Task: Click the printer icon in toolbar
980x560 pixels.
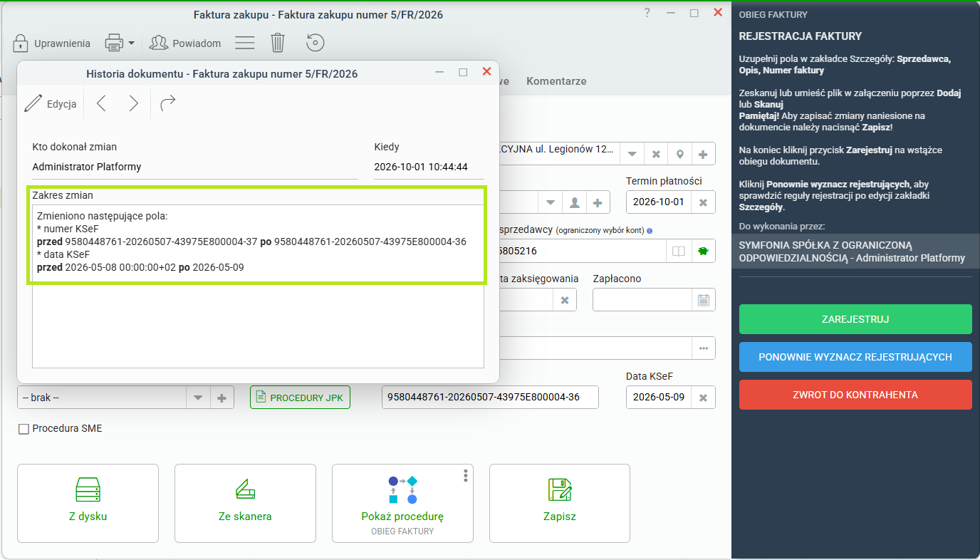Action: coord(114,43)
